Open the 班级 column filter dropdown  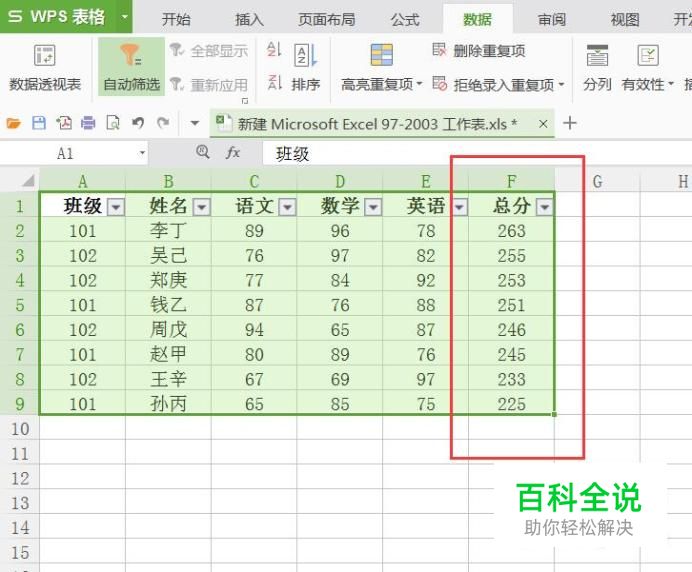116,207
